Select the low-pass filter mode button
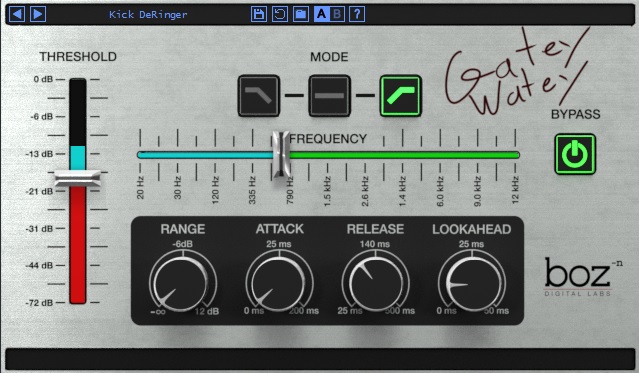 [x=259, y=96]
